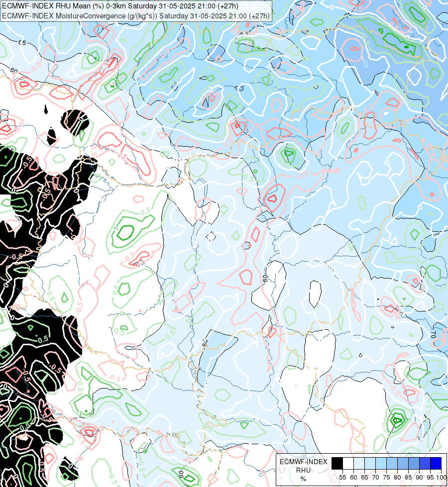The width and height of the screenshot is (448, 487).
Task: Click legend tick value '100'
Action: click(442, 478)
